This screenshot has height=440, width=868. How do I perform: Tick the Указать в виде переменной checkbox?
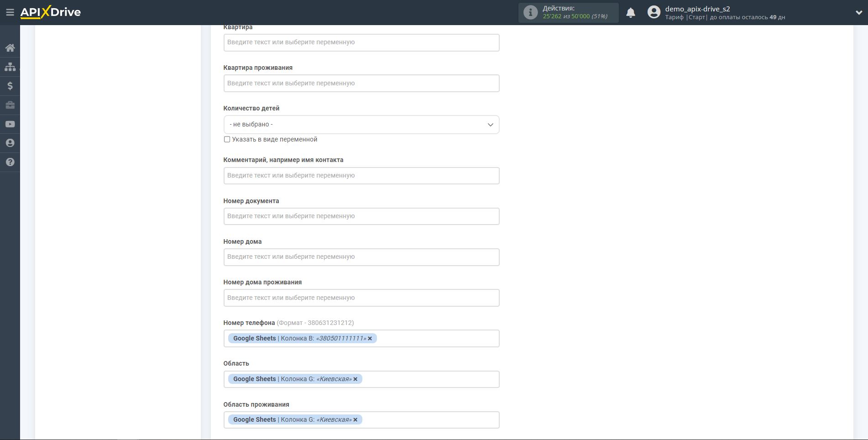[227, 140]
